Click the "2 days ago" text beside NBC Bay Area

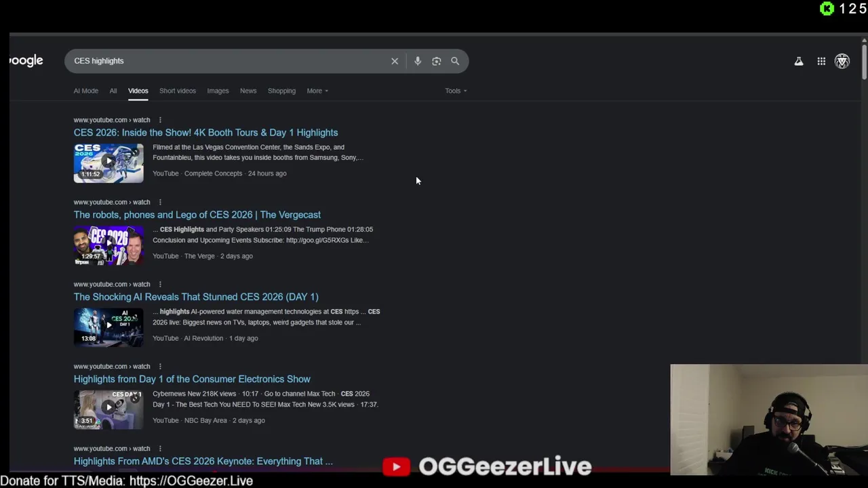(x=249, y=420)
